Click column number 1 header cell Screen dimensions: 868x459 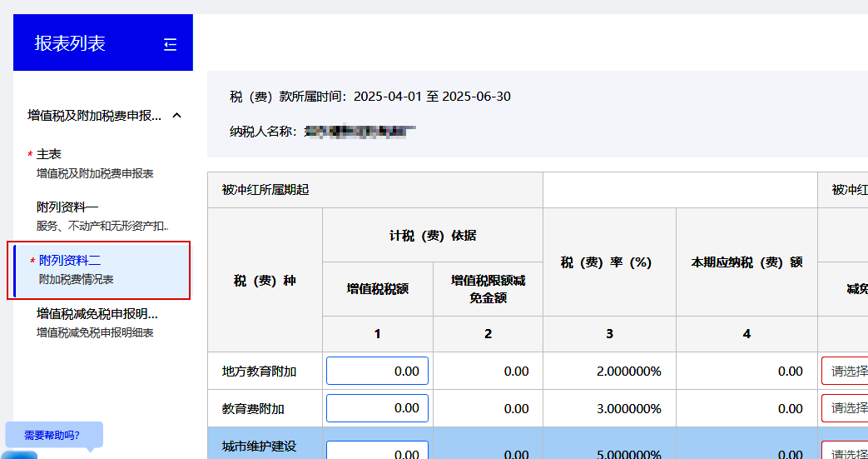(378, 334)
